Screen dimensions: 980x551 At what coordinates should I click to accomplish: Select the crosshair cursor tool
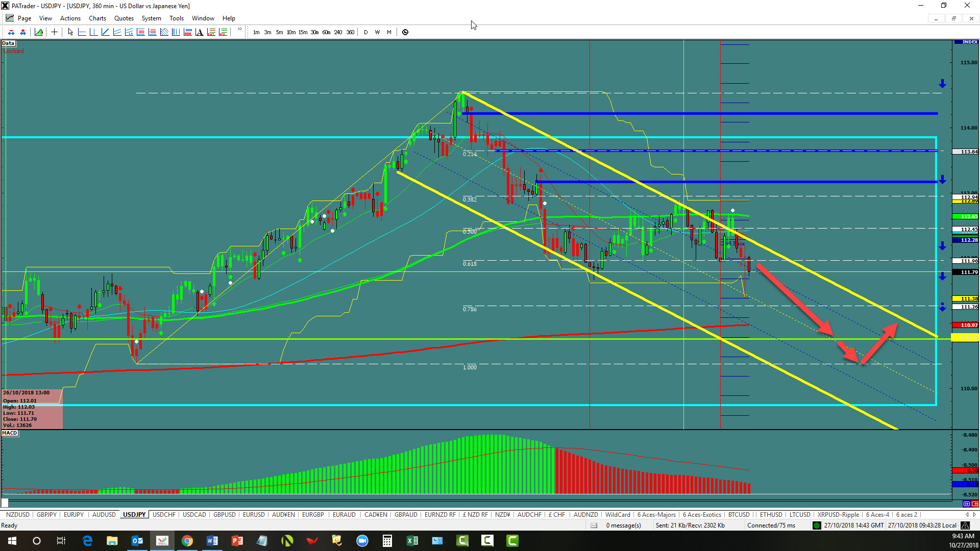pos(54,32)
